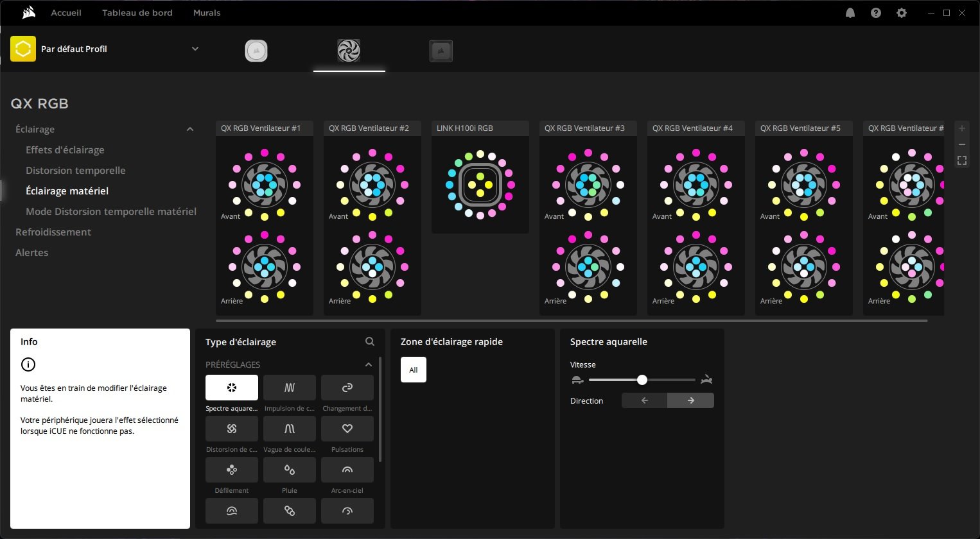This screenshot has width=980, height=539.
Task: Select Ventilateur #5 Arrière fan
Action: pyautogui.click(x=804, y=267)
